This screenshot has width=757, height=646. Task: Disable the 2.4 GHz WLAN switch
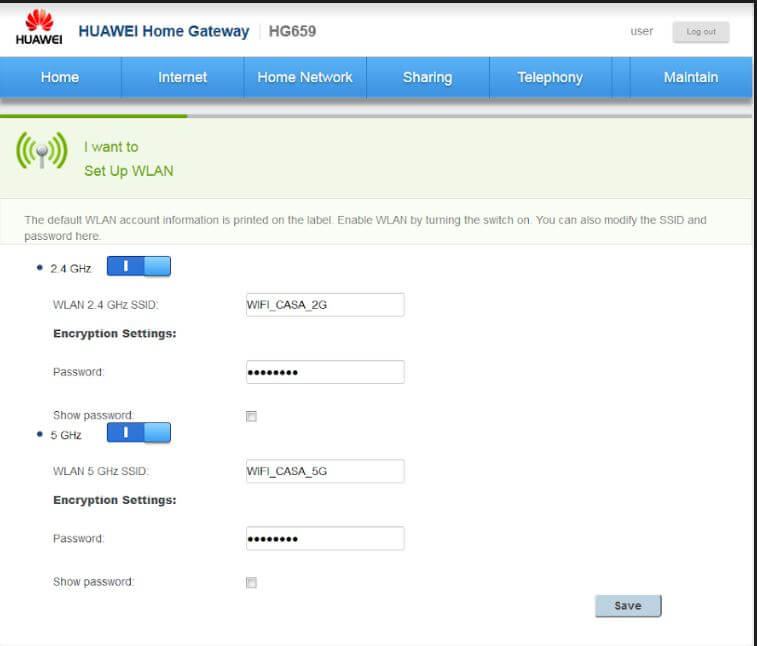point(139,266)
